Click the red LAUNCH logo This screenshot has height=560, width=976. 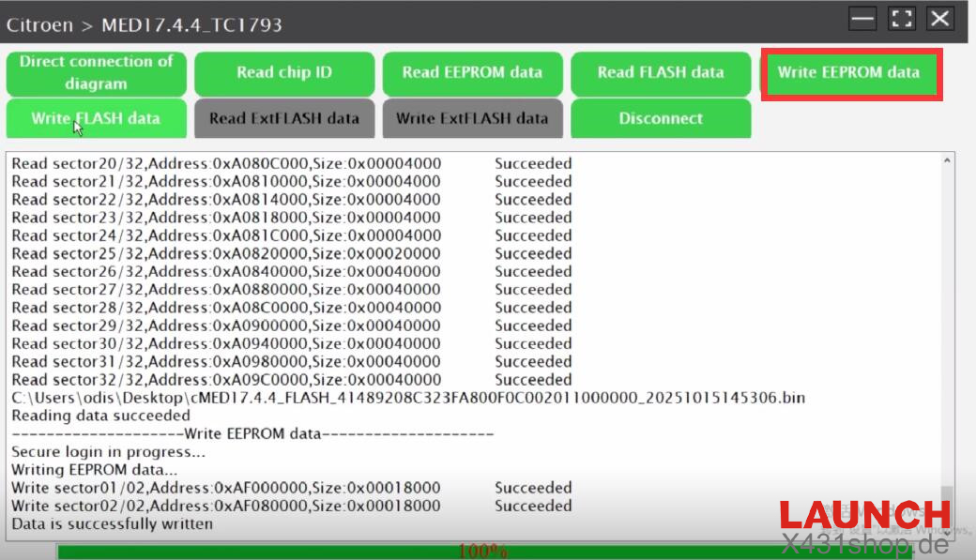[x=864, y=516]
